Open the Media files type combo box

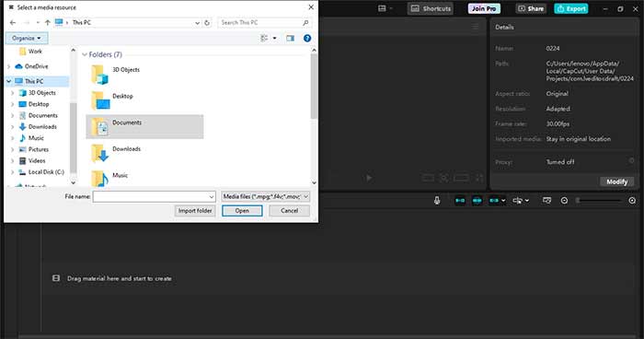265,196
